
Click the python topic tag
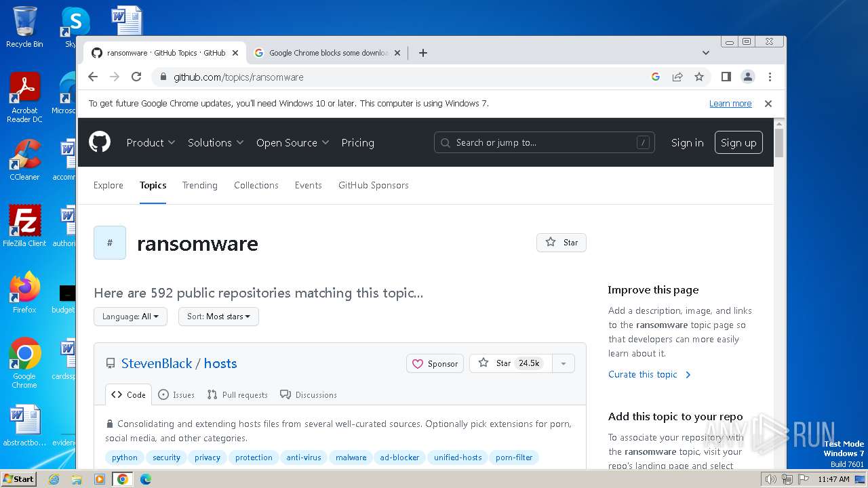[125, 457]
